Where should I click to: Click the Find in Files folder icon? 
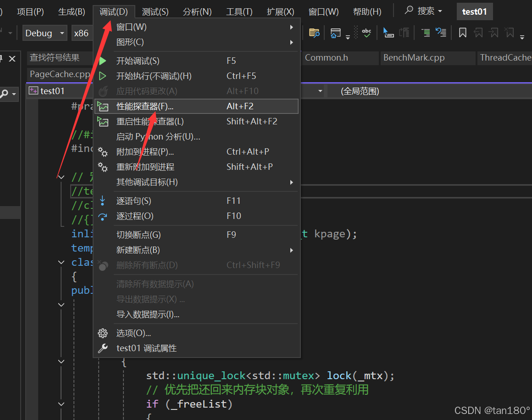[x=314, y=33]
